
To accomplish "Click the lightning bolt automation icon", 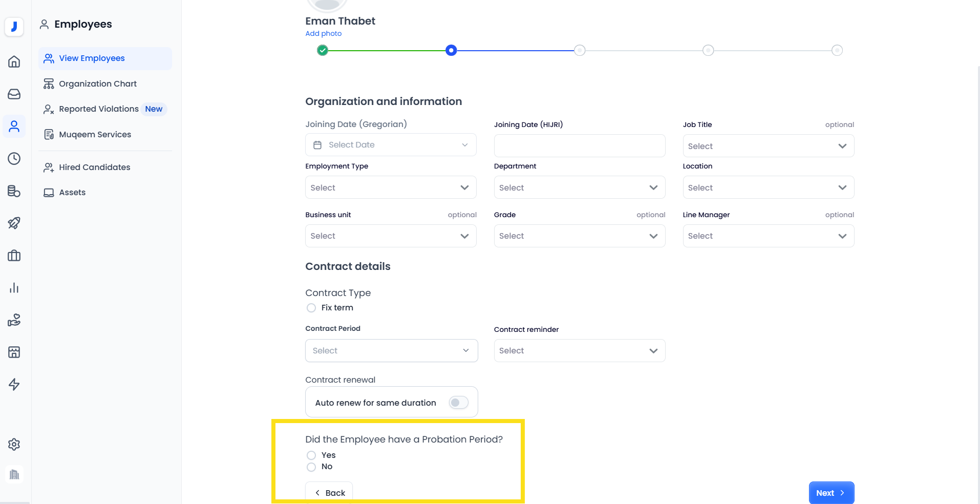I will [x=14, y=385].
